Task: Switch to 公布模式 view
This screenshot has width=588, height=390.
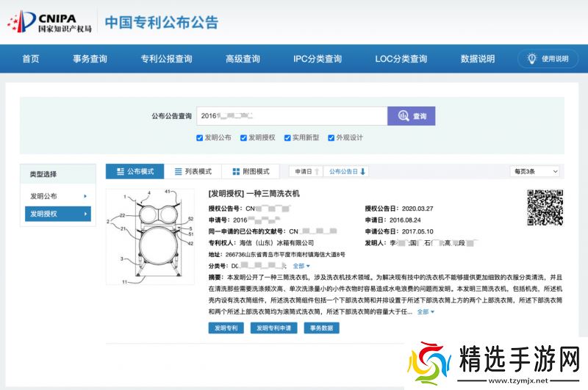Action: point(135,171)
